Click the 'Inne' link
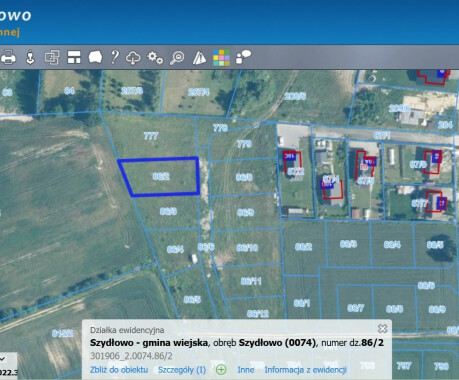Image resolution: width=459 pixels, height=380 pixels. coord(246,370)
